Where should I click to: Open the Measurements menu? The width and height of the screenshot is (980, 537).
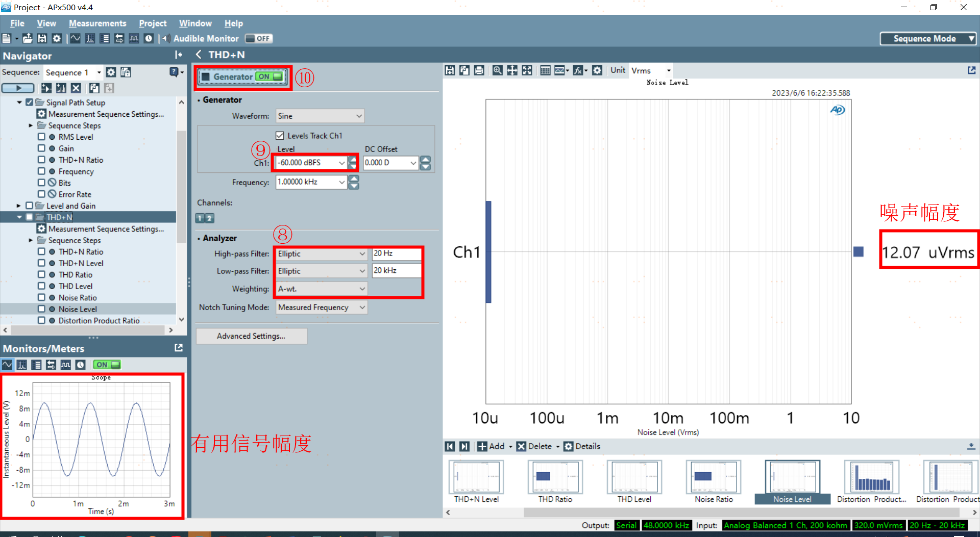(x=97, y=23)
